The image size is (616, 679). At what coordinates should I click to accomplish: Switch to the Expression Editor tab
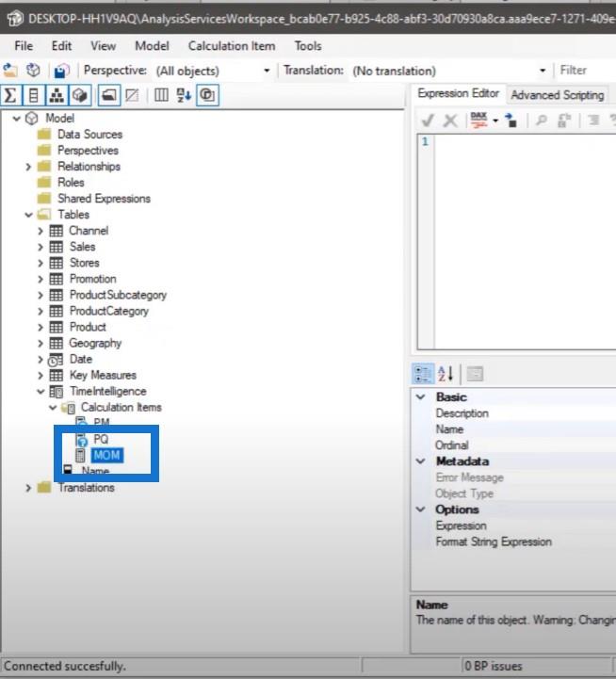click(459, 93)
